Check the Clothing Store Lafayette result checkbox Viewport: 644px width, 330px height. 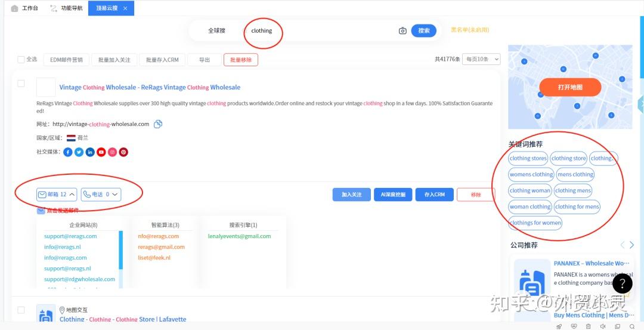click(x=21, y=310)
